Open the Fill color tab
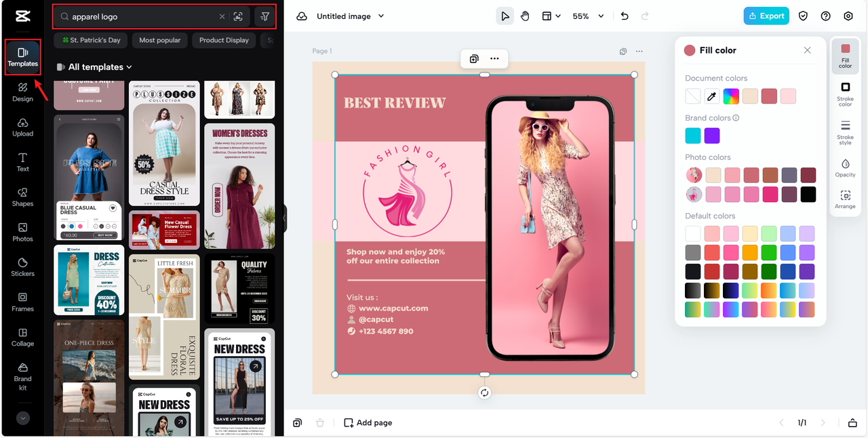 (846, 56)
